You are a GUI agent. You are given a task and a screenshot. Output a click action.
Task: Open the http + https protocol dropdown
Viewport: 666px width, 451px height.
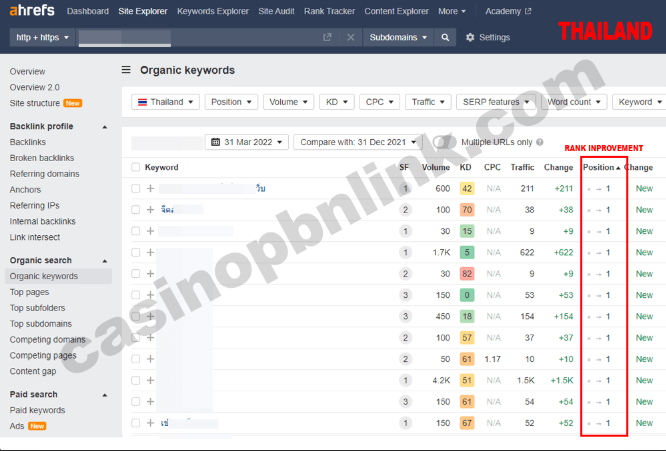(x=42, y=37)
